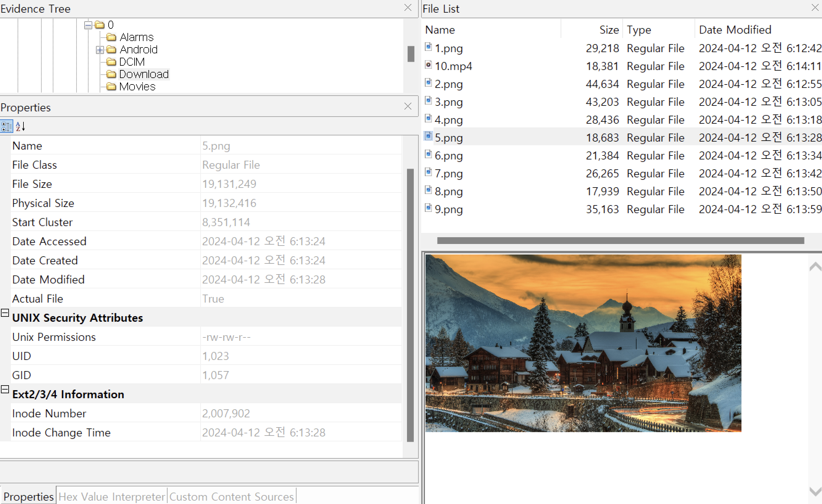Click the Alphabetical sort icon in Properties

(20, 126)
